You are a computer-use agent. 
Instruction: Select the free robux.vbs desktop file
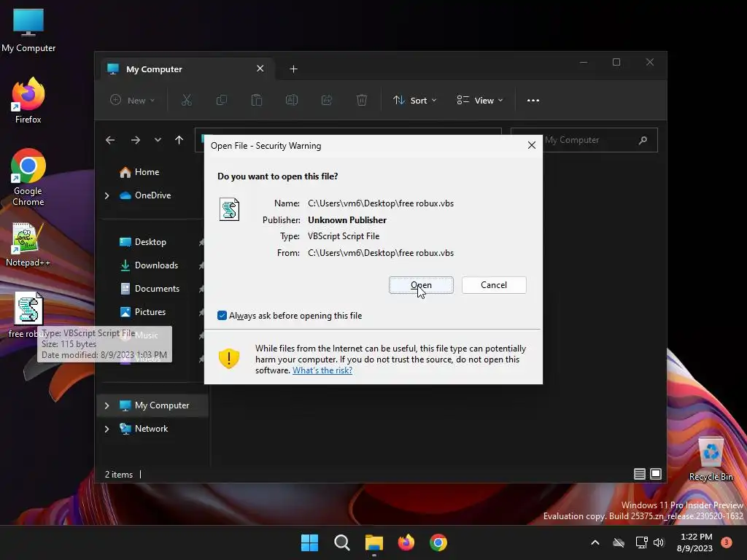(28, 315)
